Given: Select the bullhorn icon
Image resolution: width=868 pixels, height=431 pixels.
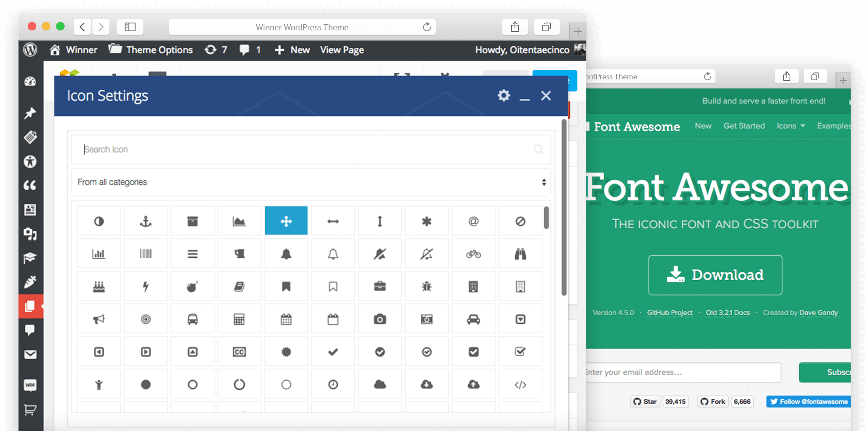Looking at the screenshot, I should click(99, 318).
